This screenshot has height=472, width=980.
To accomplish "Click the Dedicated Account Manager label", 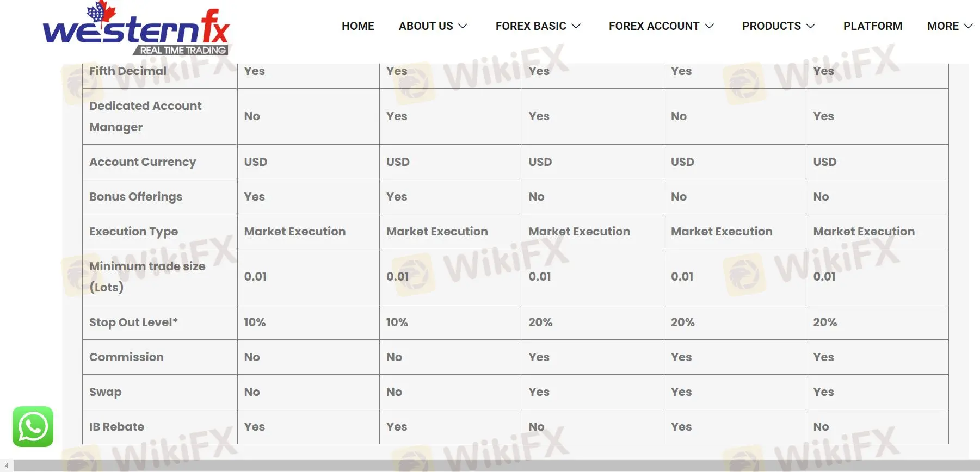I will point(145,116).
